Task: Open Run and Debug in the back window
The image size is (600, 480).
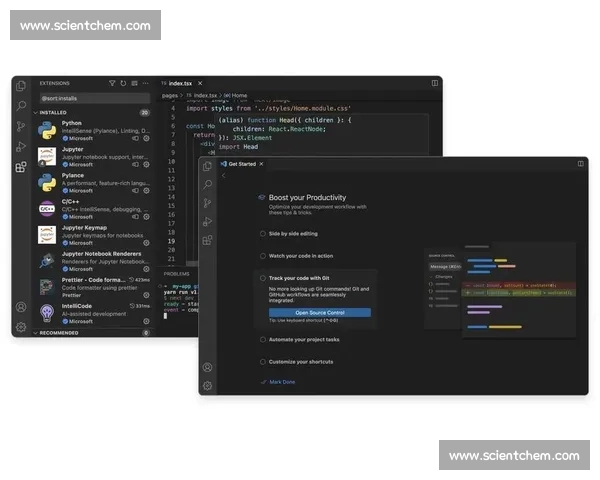Action: point(21,146)
